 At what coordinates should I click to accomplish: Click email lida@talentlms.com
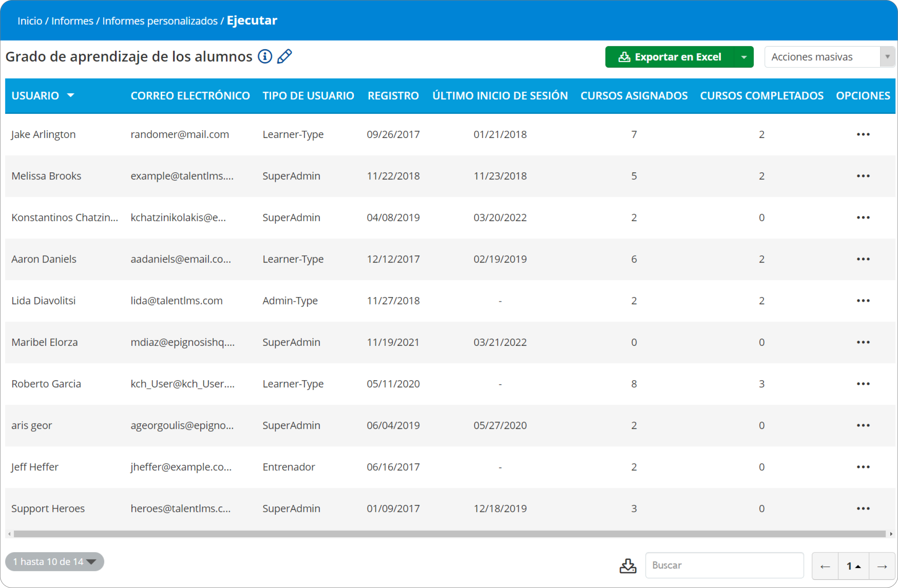coord(176,301)
